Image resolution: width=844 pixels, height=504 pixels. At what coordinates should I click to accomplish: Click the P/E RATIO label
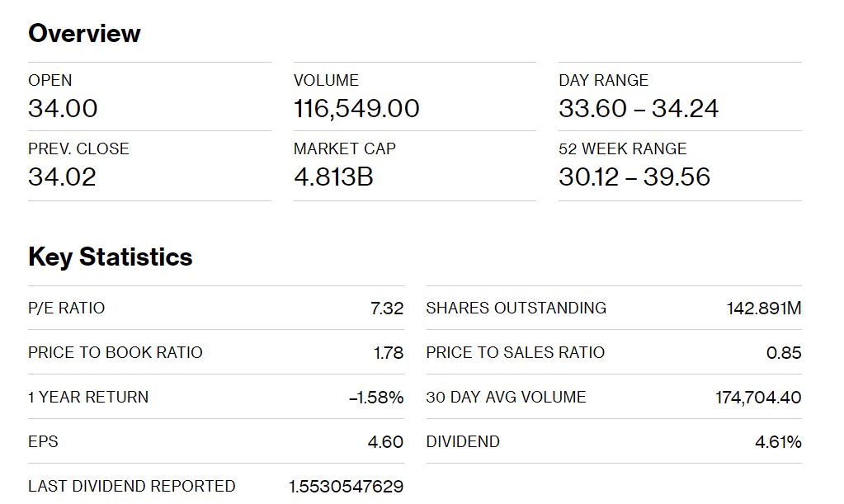pyautogui.click(x=66, y=309)
